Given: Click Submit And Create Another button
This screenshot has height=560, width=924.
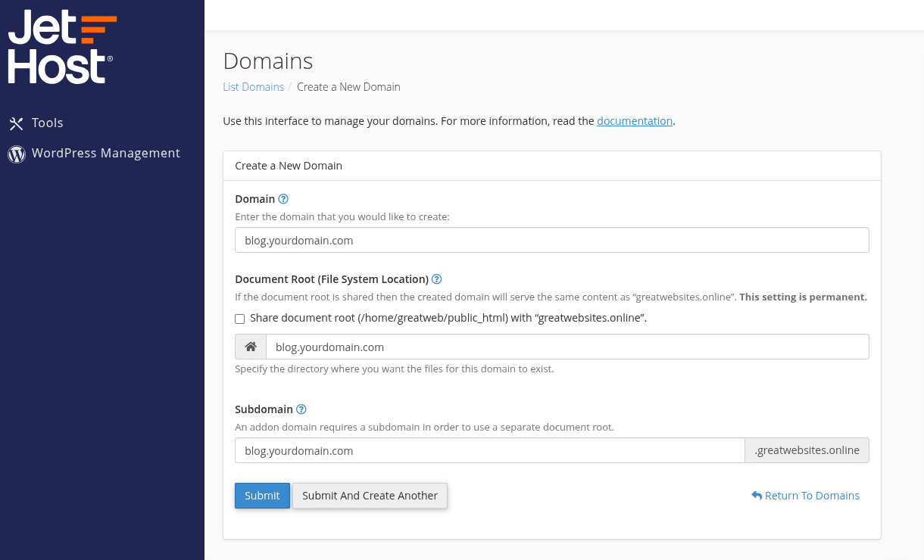Looking at the screenshot, I should click(x=370, y=496).
